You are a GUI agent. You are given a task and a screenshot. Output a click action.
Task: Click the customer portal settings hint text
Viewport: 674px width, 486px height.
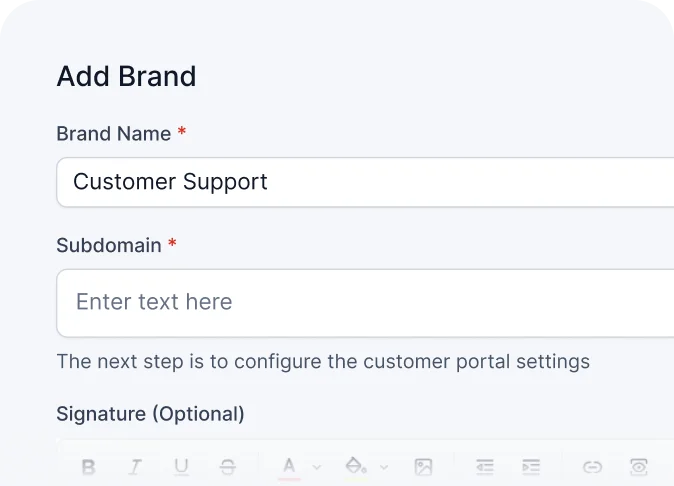(323, 361)
